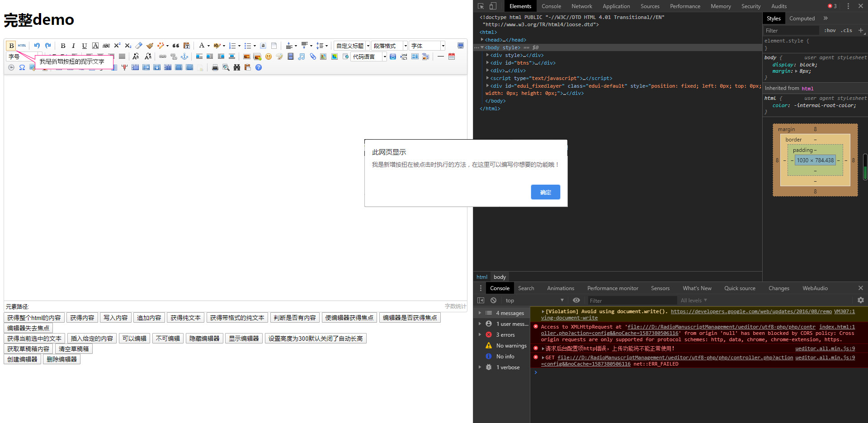Open the developers.google.com violation link
Screen dimensions: 868x423
(x=751, y=311)
